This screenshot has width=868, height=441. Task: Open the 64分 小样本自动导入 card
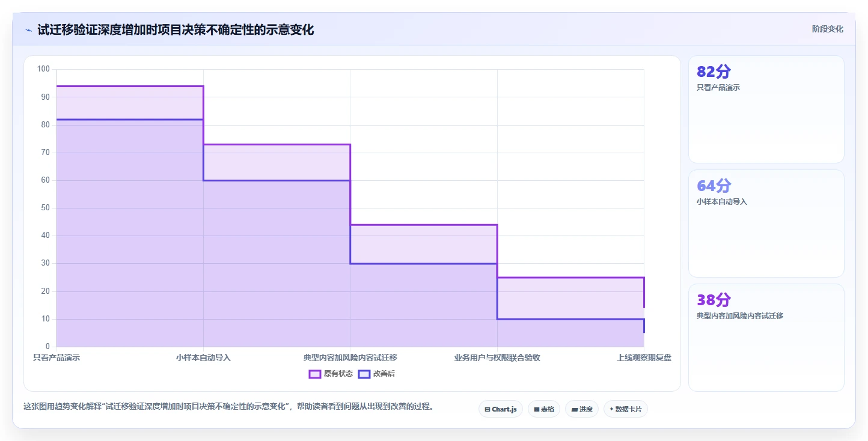pyautogui.click(x=766, y=224)
